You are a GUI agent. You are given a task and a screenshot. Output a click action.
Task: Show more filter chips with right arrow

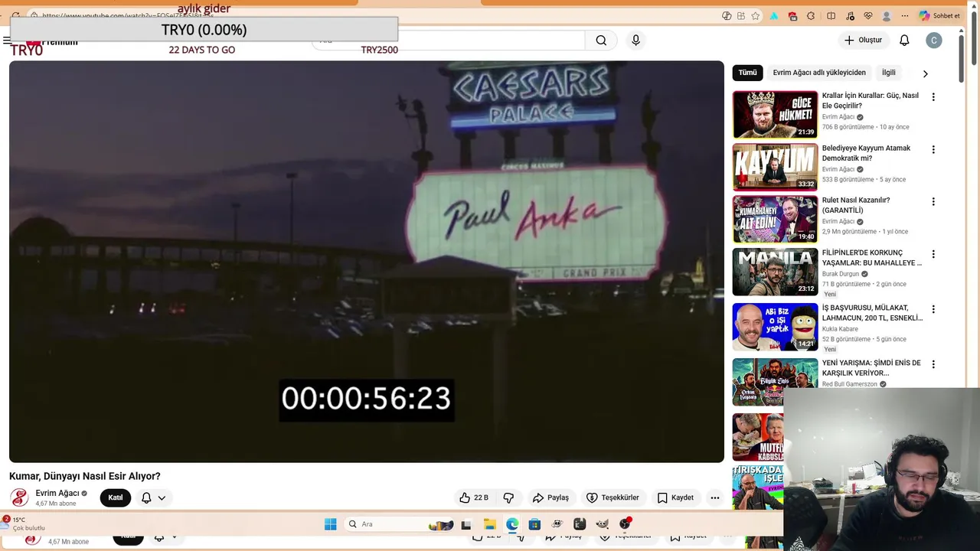925,73
